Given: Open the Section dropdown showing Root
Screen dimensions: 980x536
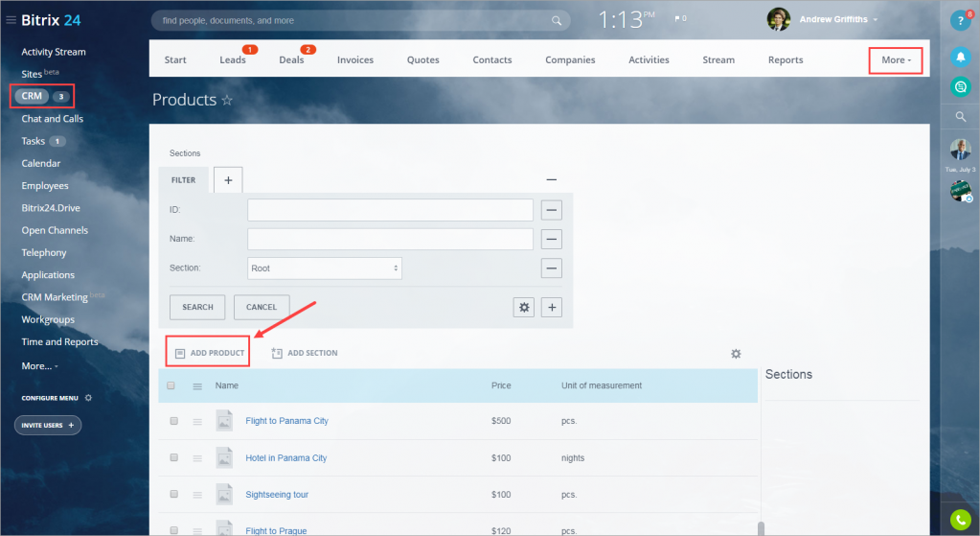Looking at the screenshot, I should point(325,268).
